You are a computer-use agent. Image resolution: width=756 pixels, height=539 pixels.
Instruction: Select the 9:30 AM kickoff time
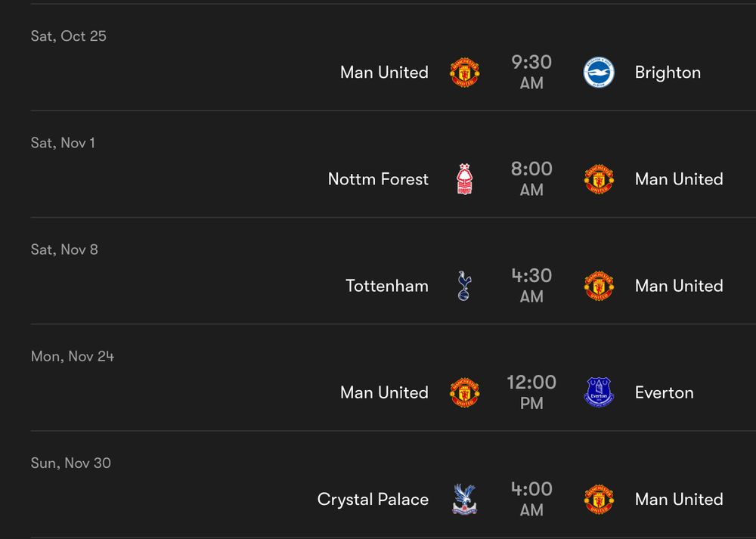tap(531, 72)
